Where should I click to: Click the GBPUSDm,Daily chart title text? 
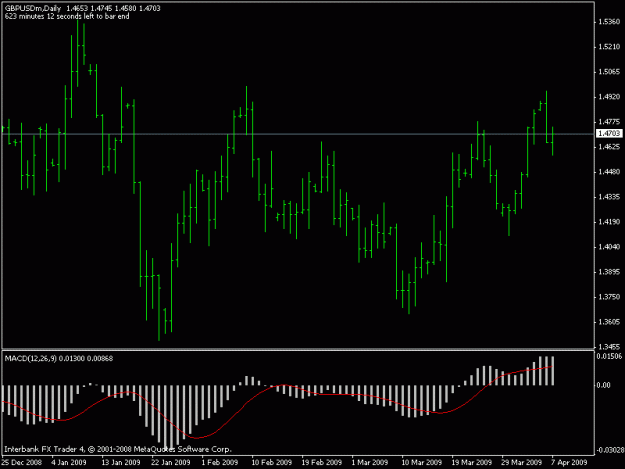point(33,8)
